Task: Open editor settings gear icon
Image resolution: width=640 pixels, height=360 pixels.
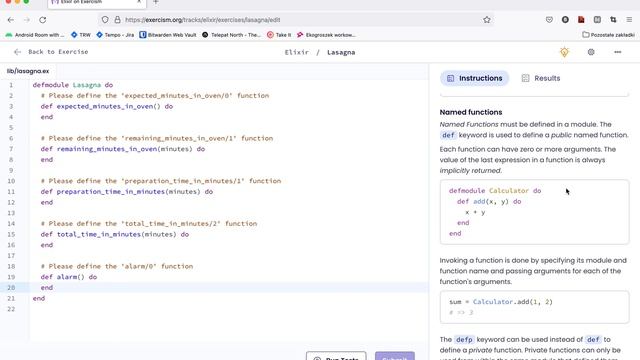Action: coord(591,52)
